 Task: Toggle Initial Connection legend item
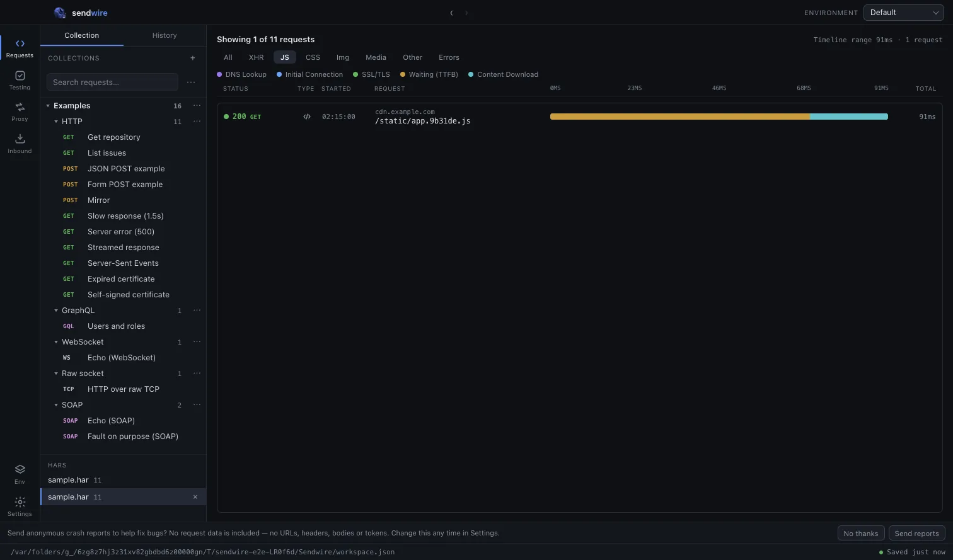click(310, 74)
